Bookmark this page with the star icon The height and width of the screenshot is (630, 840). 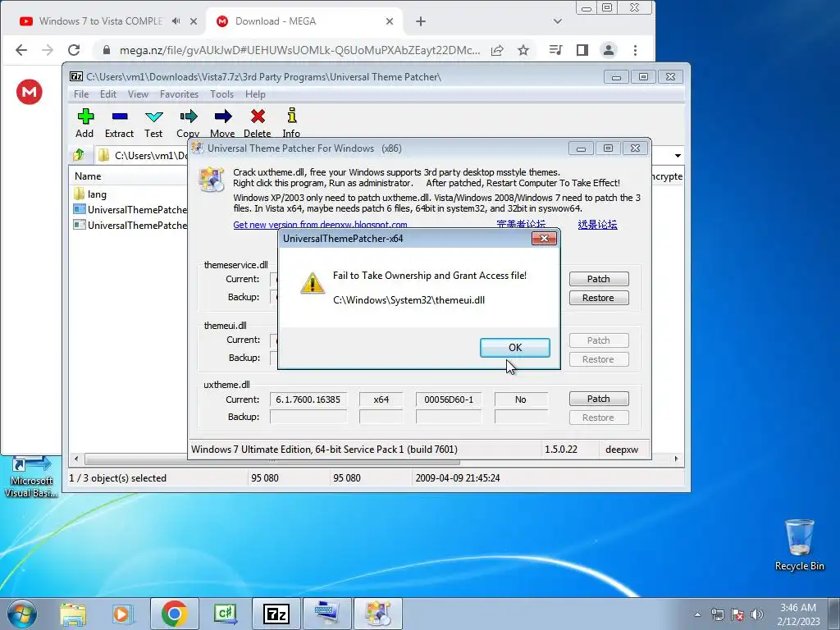click(523, 50)
